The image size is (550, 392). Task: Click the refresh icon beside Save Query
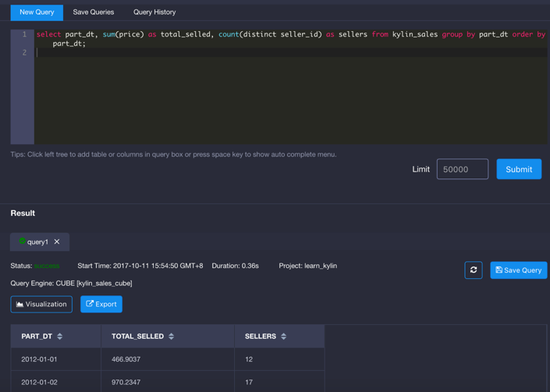[x=474, y=270]
